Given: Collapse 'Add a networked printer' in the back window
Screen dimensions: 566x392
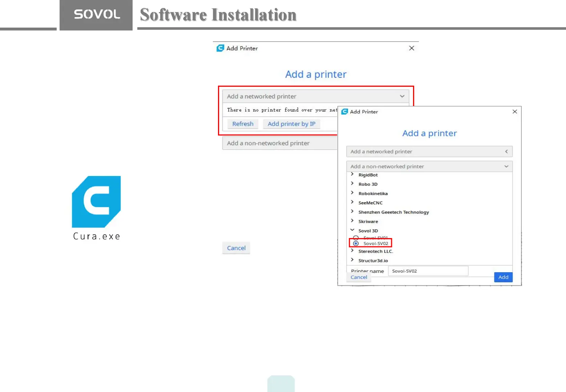Looking at the screenshot, I should [316, 97].
